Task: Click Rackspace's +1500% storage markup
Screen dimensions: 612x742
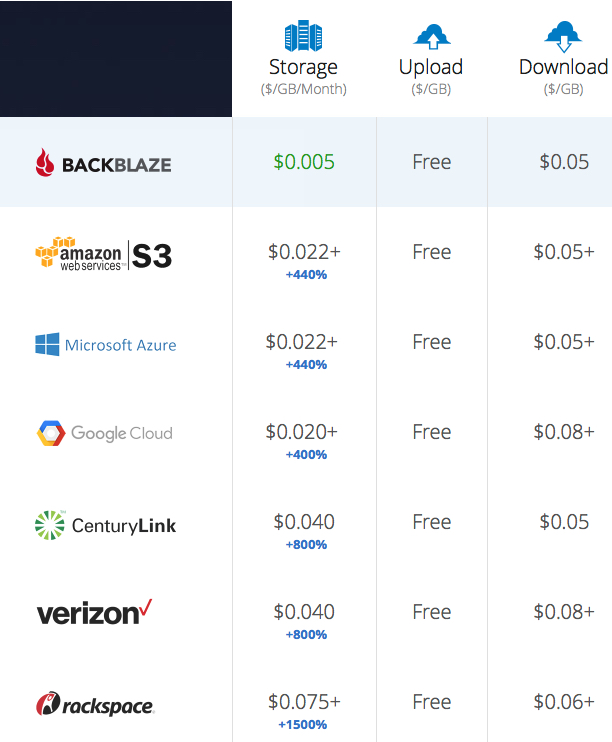Action: pyautogui.click(x=303, y=725)
